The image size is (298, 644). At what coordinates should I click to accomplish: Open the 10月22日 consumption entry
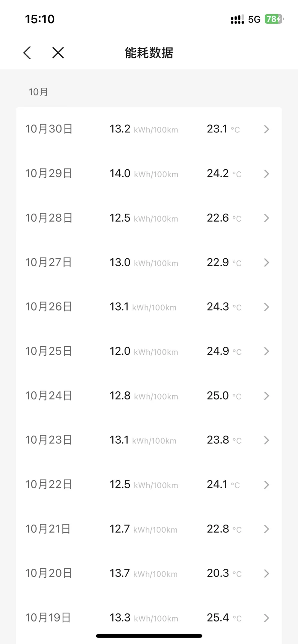coord(149,485)
